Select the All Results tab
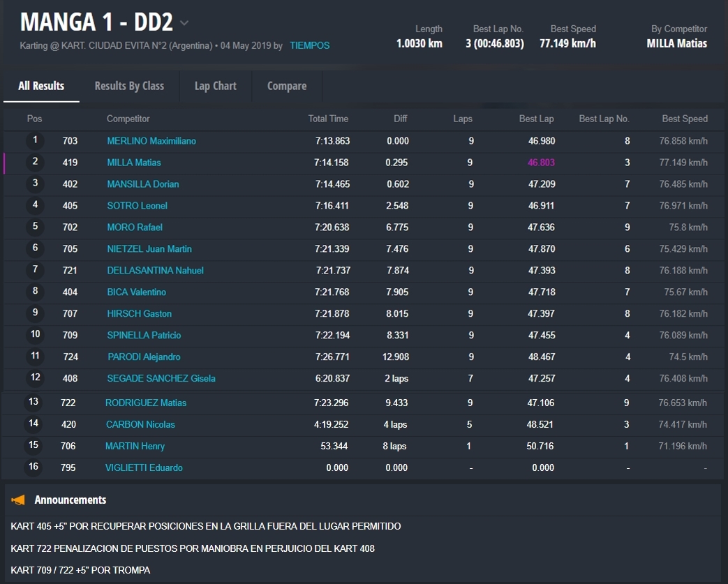 coord(41,86)
